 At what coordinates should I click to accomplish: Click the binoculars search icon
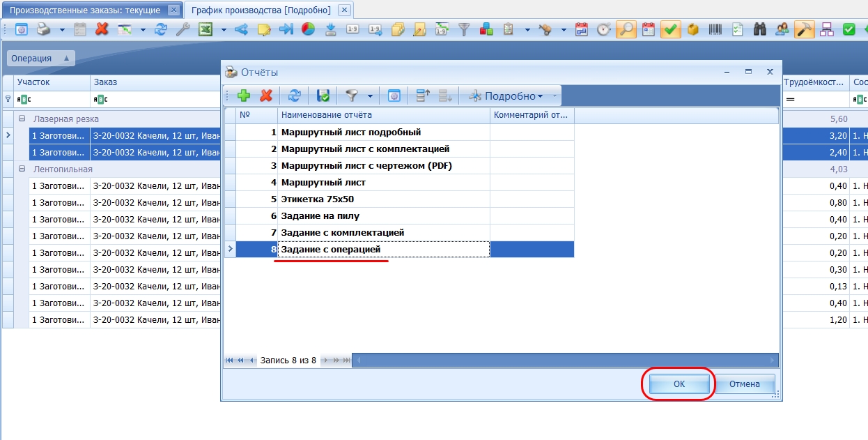coord(760,29)
